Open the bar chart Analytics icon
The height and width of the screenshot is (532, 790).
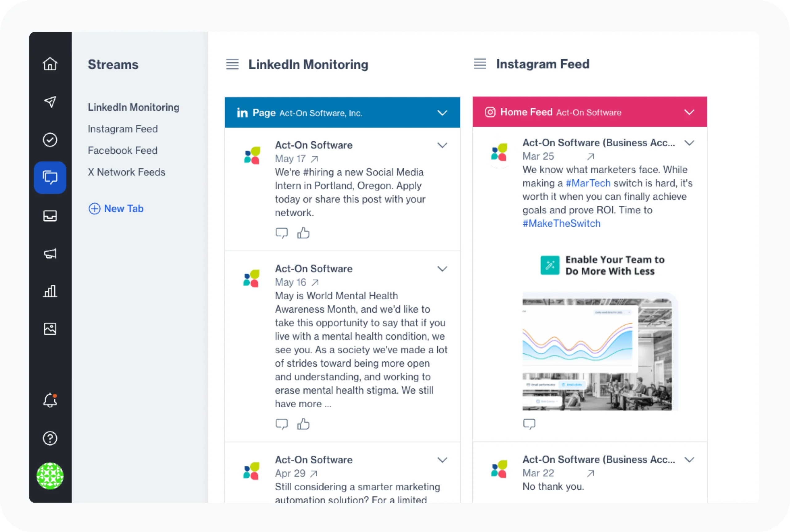tap(50, 291)
